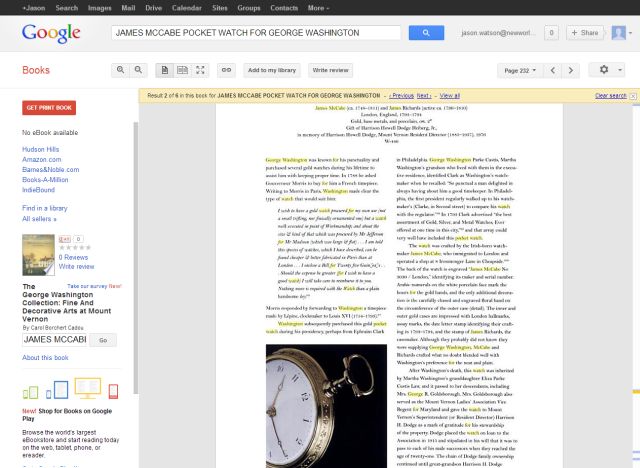Screen dimensions: 640x468
Task: Open the account avatar menu
Action: (621, 33)
